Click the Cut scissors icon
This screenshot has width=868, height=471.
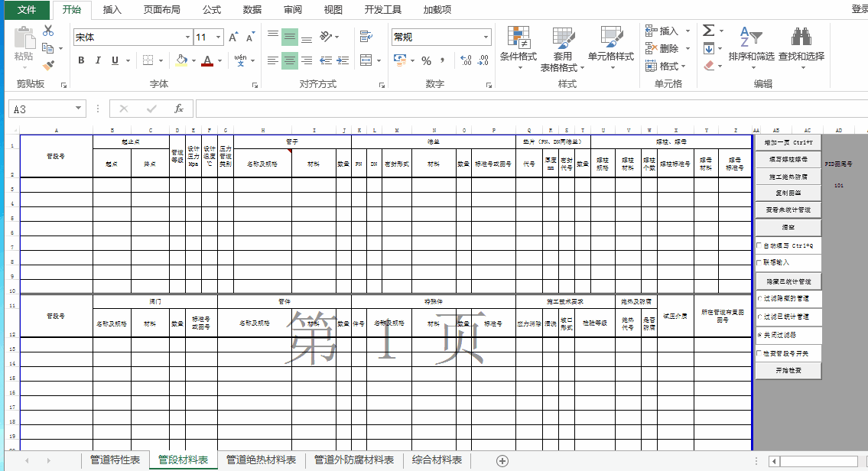[x=48, y=31]
